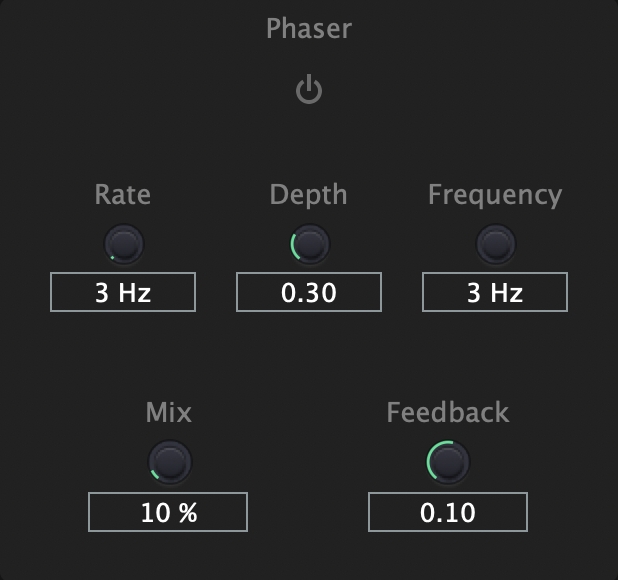The width and height of the screenshot is (618, 580).
Task: Click the Mix knob
Action: (169, 461)
